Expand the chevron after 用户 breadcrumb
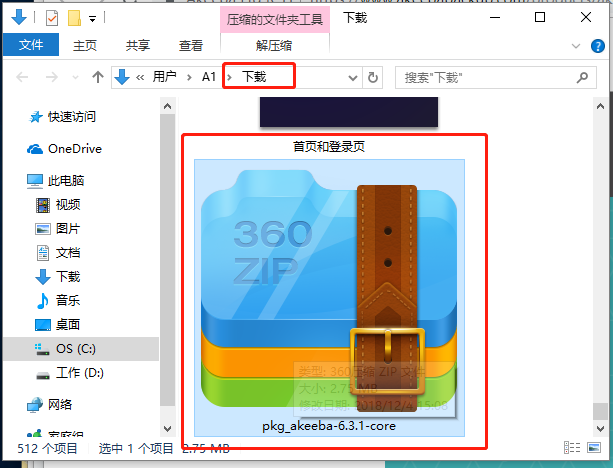 click(x=190, y=77)
